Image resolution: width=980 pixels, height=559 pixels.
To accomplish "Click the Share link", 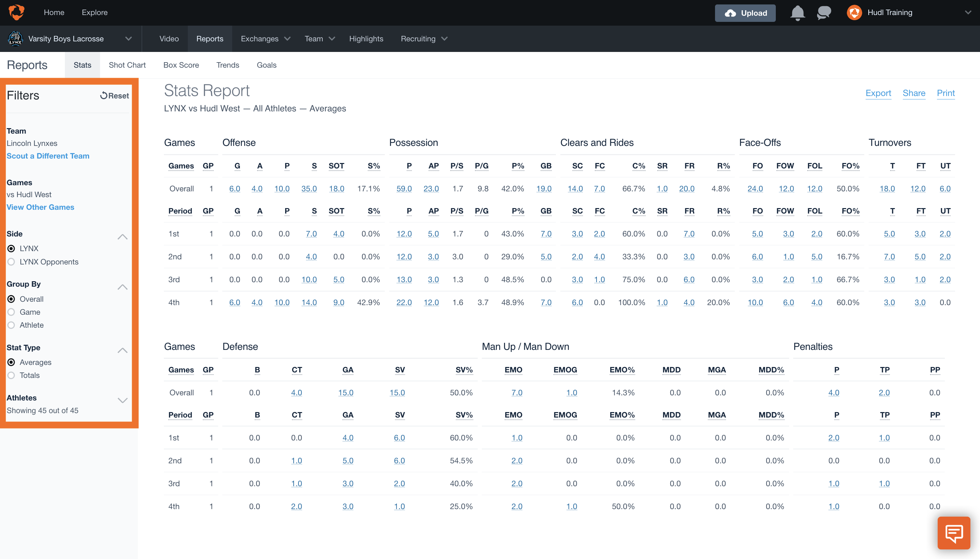I will tap(914, 93).
